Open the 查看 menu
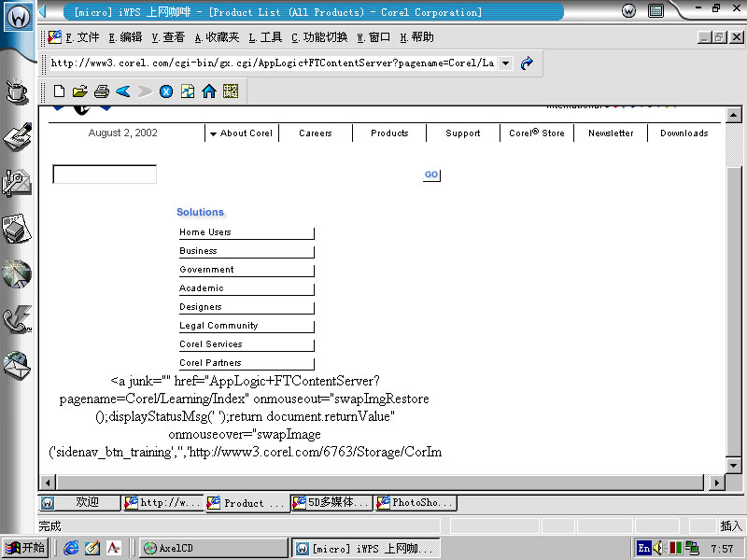The height and width of the screenshot is (560, 747). [168, 37]
